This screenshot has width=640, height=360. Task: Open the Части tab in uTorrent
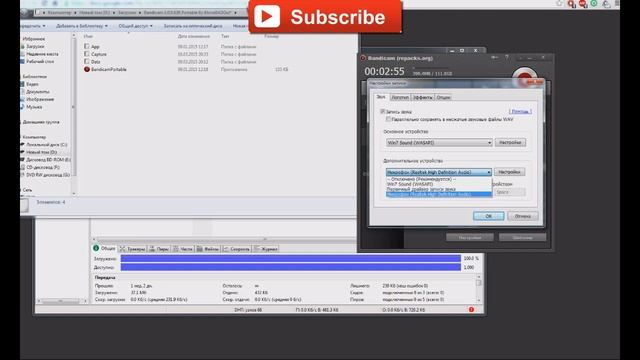tap(183, 249)
